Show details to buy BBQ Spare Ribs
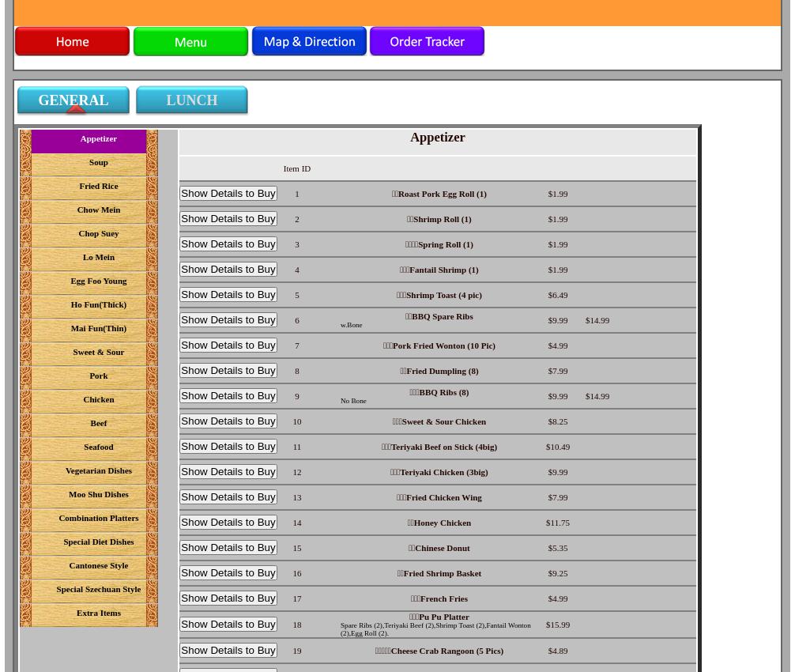795x672 pixels. (228, 320)
